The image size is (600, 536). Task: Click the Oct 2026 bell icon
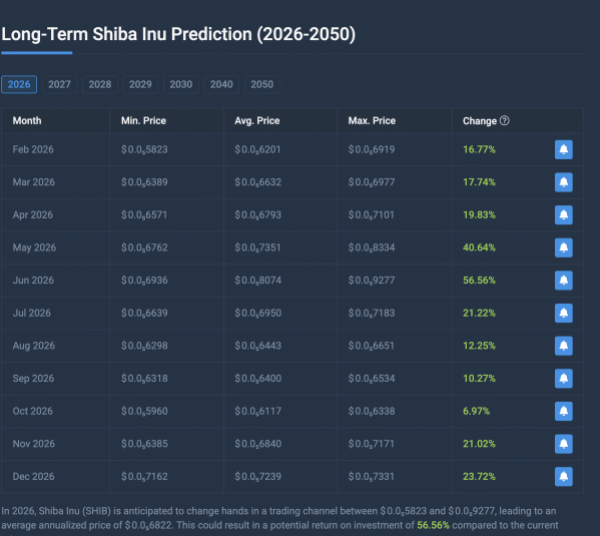563,411
